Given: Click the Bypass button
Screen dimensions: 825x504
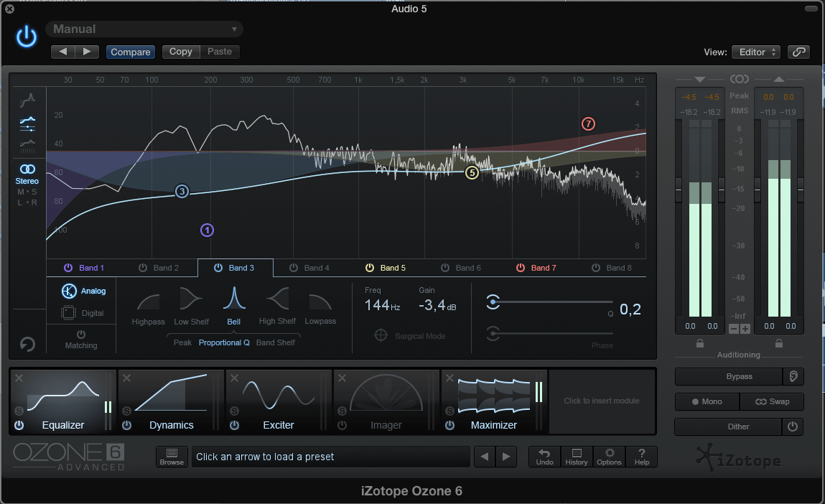Looking at the screenshot, I should click(x=729, y=376).
